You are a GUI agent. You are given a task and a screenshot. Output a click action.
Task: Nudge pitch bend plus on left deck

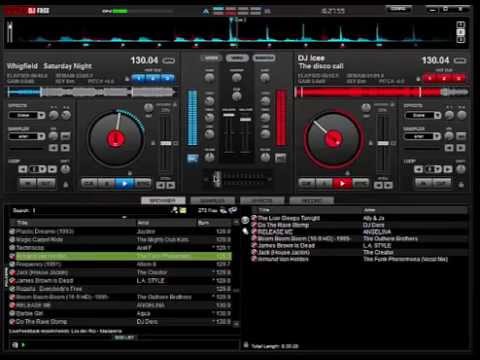[171, 185]
